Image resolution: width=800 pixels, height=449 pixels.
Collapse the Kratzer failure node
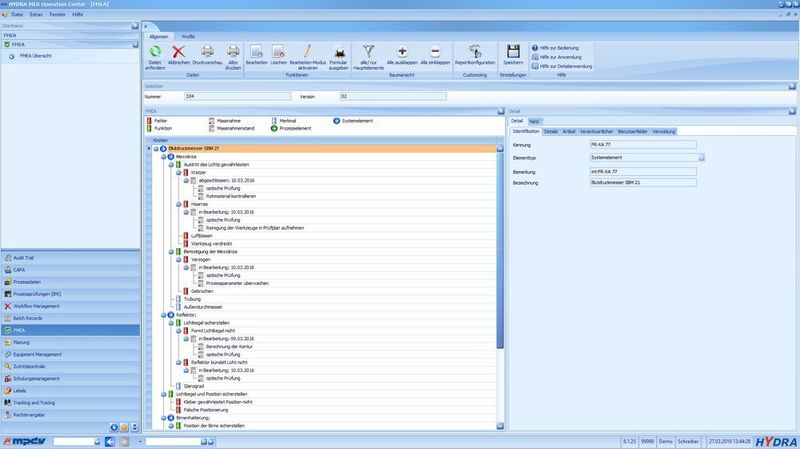click(179, 172)
